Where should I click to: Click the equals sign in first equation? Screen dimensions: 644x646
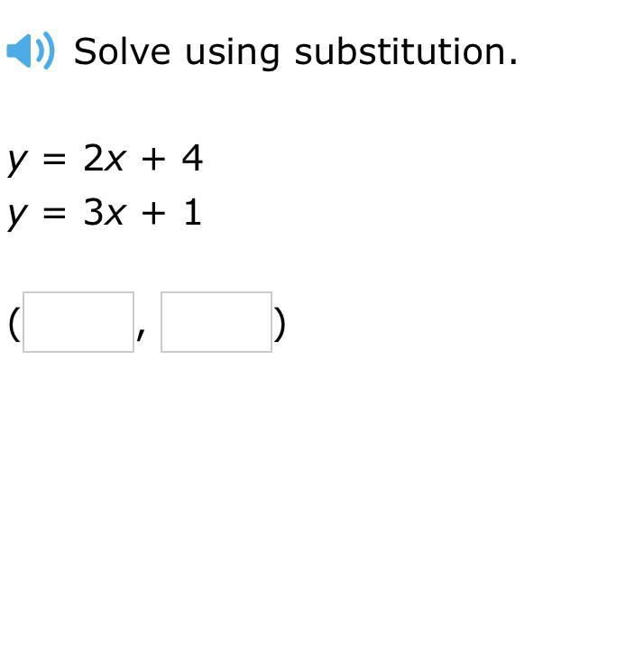click(x=56, y=160)
